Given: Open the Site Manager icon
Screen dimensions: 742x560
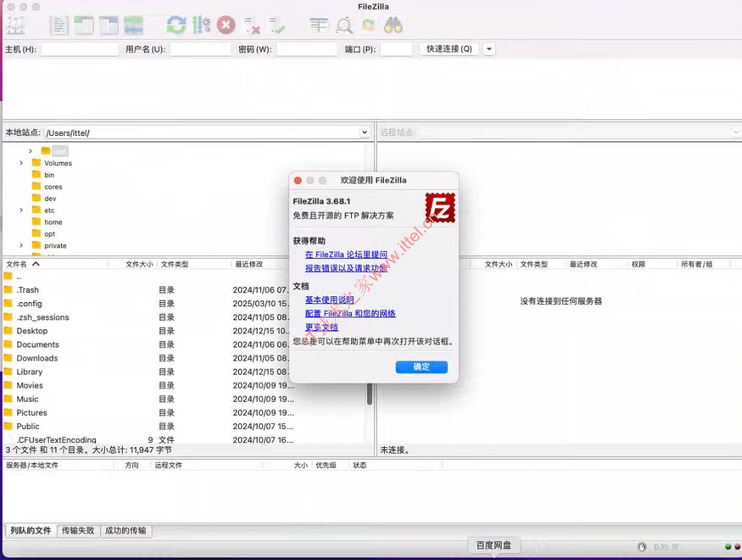Looking at the screenshot, I should point(15,25).
